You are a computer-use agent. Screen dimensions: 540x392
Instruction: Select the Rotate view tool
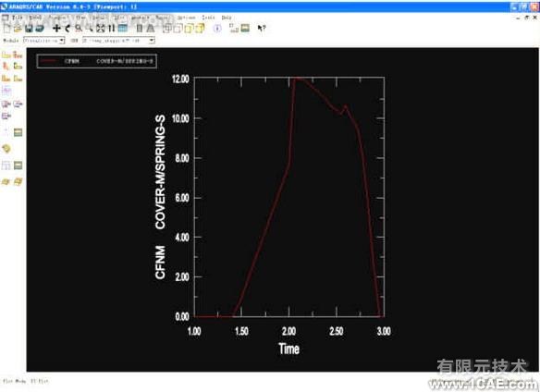(x=67, y=29)
